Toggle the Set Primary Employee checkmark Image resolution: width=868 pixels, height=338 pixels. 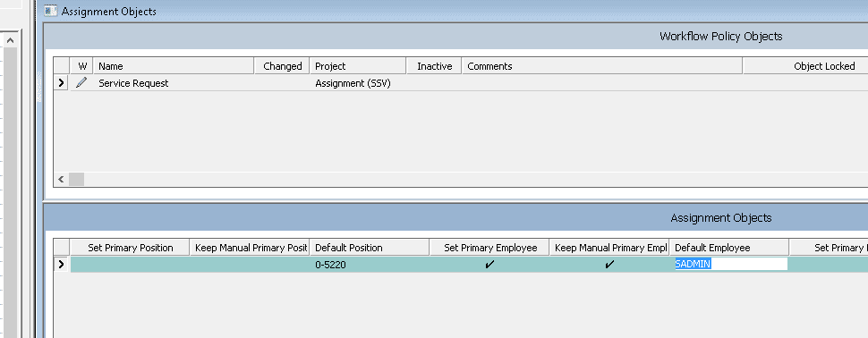[489, 265]
